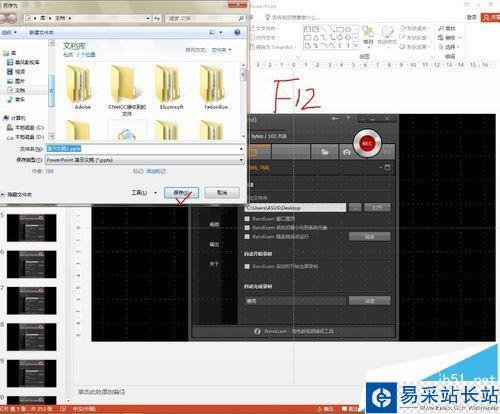Screen dimensions: 500x414
Task: Click the 取消 cancel button
Action: pos(222,193)
